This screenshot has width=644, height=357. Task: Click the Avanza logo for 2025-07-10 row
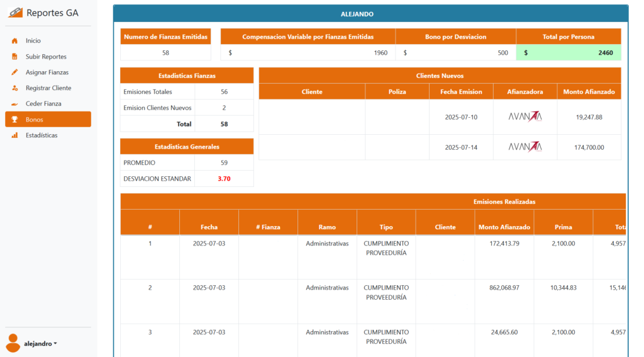[x=525, y=116]
